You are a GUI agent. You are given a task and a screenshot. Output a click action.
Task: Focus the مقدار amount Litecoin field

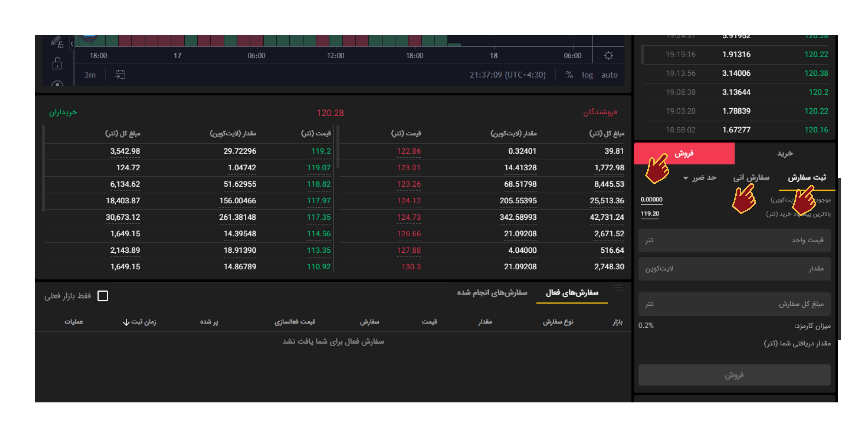(734, 269)
